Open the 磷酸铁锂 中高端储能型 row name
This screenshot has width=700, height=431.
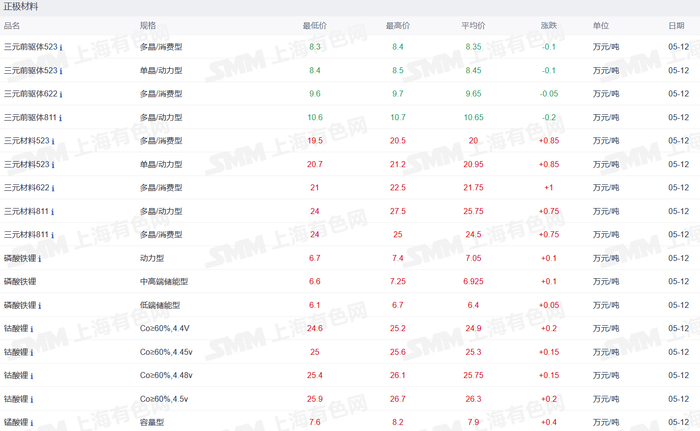pyautogui.click(x=20, y=281)
